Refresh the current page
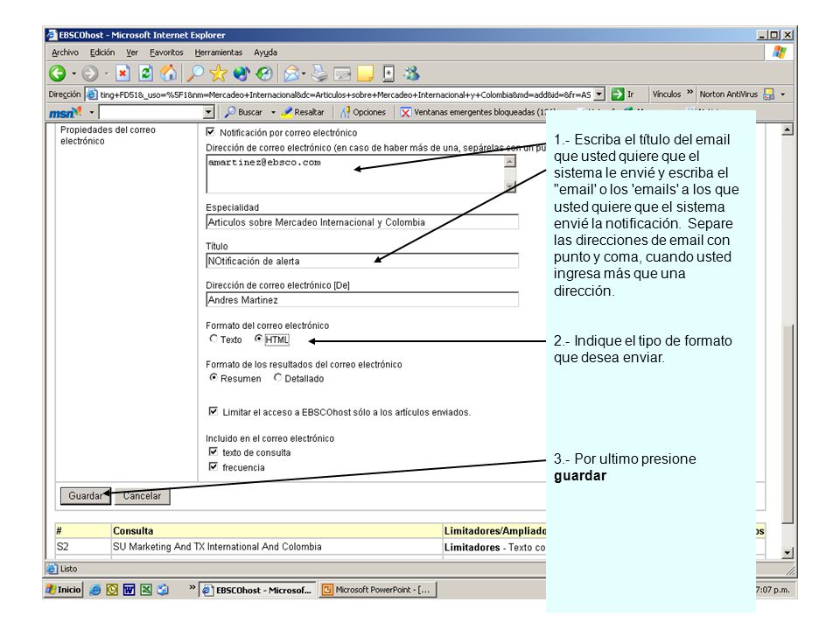The width and height of the screenshot is (840, 630). (145, 73)
